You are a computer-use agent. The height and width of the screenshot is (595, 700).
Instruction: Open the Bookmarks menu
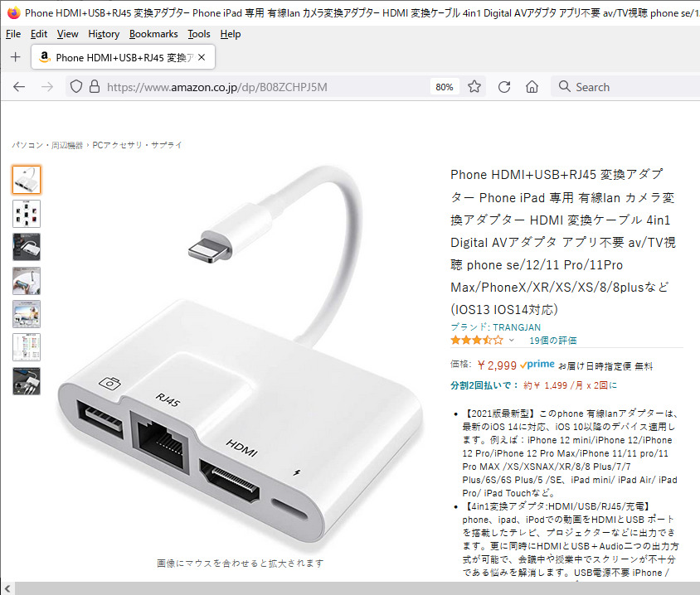pos(153,34)
